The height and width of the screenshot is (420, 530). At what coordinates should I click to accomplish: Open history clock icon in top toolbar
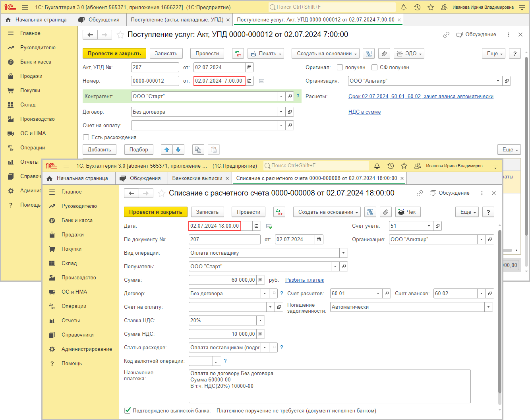coord(417,7)
